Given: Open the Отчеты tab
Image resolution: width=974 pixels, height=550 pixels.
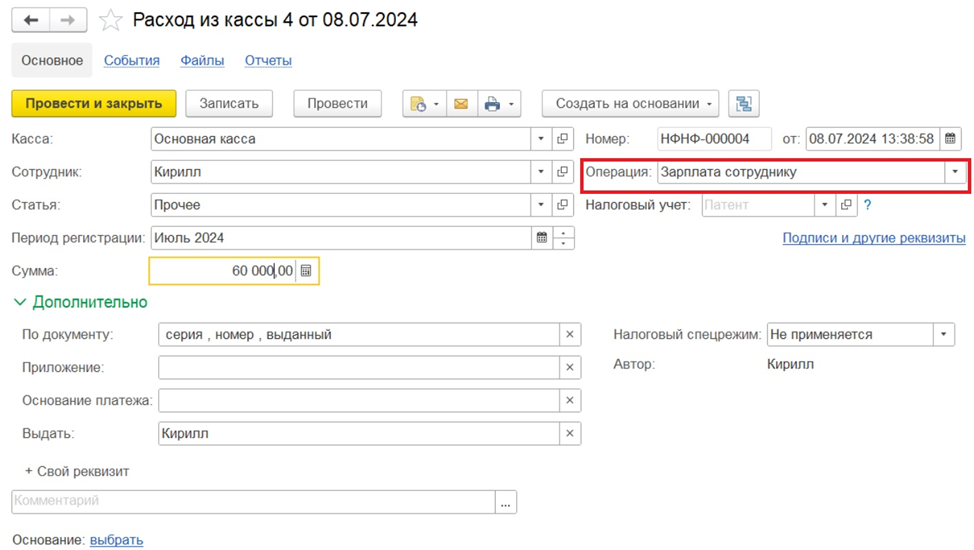Looking at the screenshot, I should (268, 60).
